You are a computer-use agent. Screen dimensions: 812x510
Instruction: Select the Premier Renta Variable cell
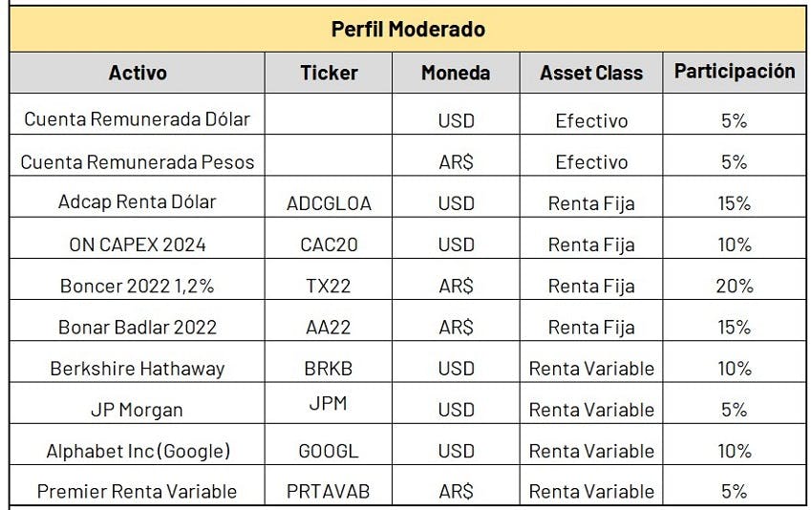pyautogui.click(x=138, y=492)
